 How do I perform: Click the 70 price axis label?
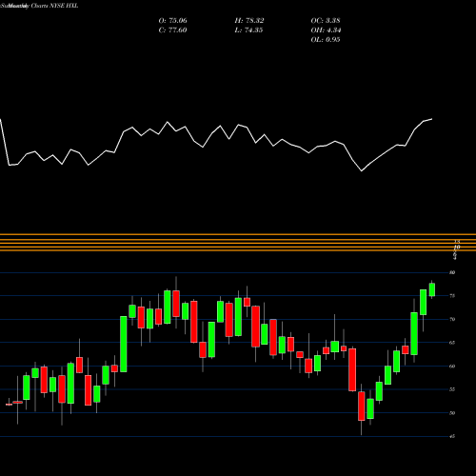pos(452,319)
